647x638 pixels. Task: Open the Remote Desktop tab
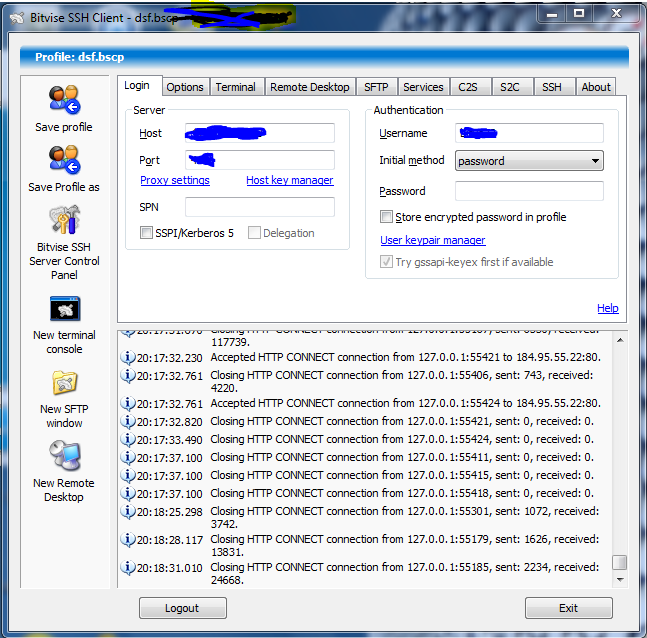310,87
